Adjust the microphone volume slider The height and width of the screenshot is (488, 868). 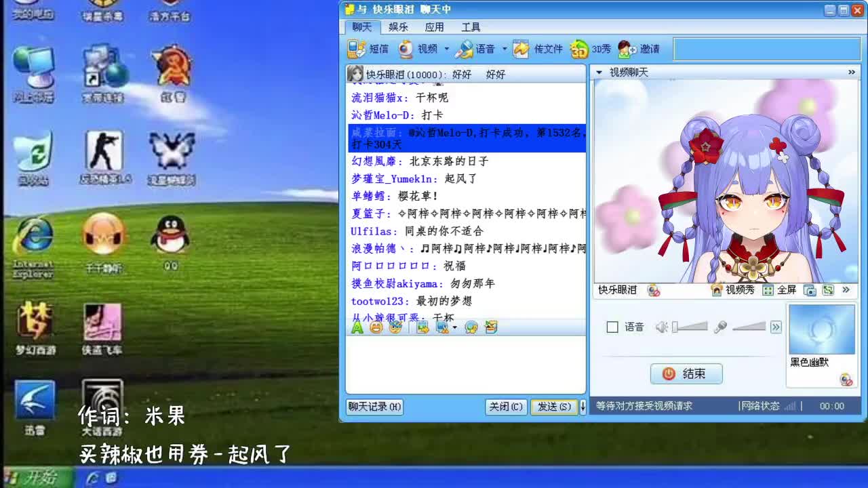click(749, 327)
